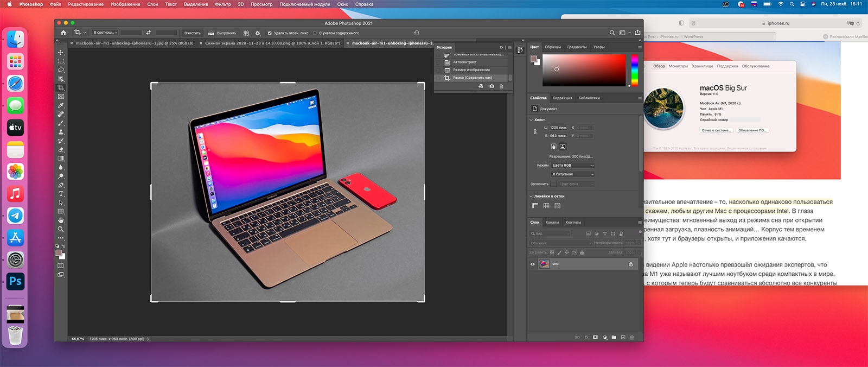Collapse the 'Холст' section
868x367 pixels.
531,120
